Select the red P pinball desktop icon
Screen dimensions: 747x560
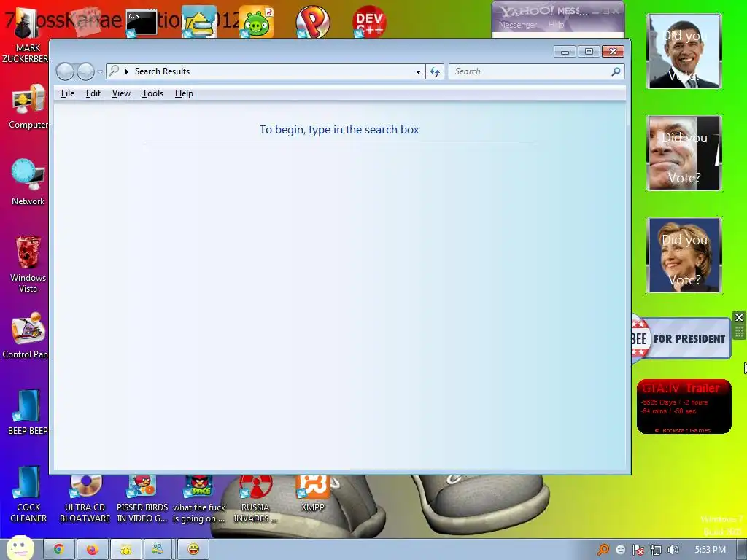pyautogui.click(x=312, y=22)
